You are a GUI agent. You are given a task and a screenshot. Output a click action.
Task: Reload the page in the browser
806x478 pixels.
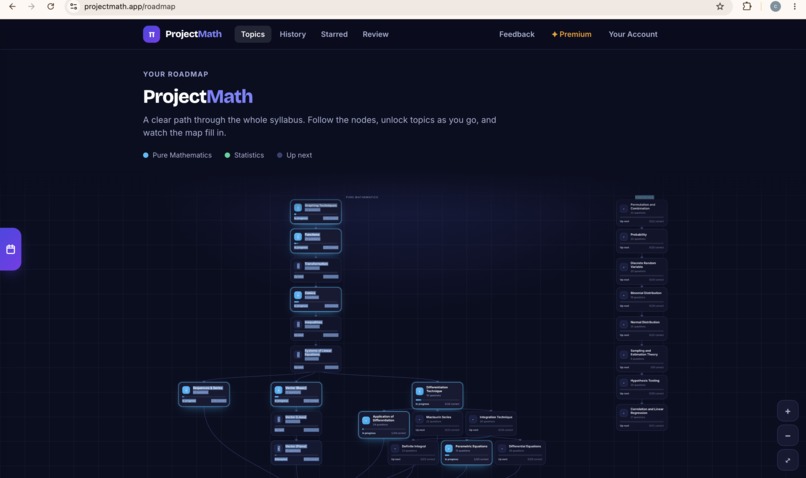click(x=50, y=7)
